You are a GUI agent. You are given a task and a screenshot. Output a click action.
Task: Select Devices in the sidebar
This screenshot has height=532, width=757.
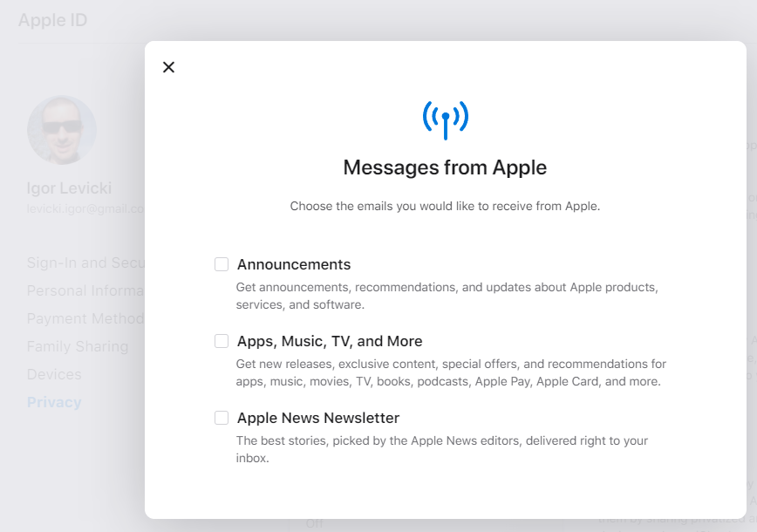(x=54, y=375)
